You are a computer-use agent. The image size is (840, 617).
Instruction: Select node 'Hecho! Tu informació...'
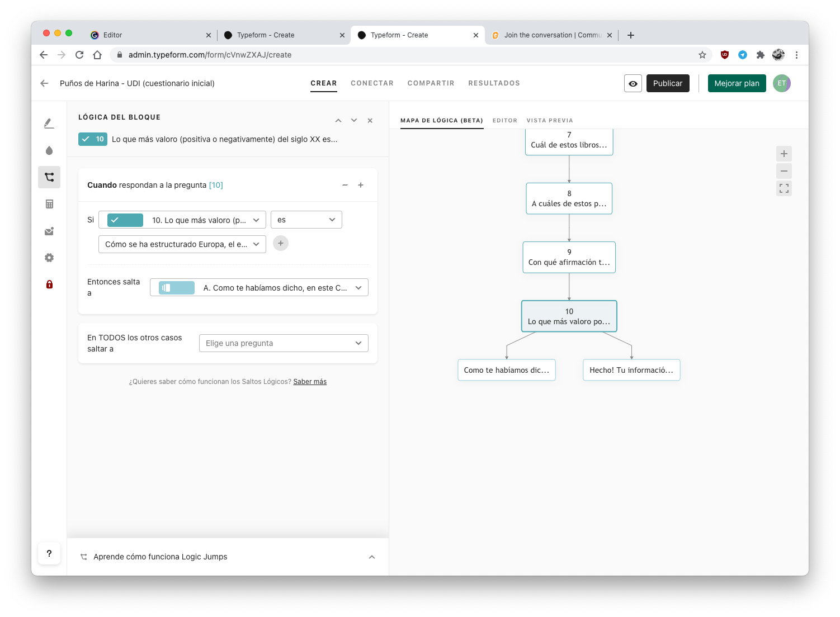(x=631, y=370)
